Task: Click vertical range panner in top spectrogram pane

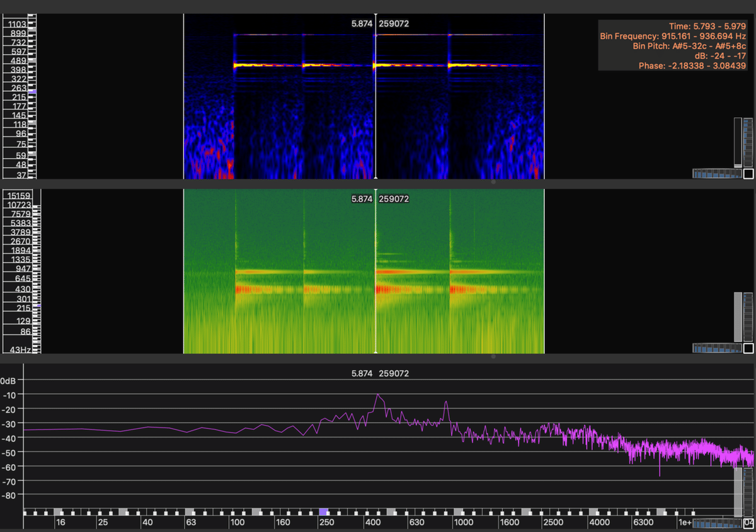Action: click(x=738, y=142)
